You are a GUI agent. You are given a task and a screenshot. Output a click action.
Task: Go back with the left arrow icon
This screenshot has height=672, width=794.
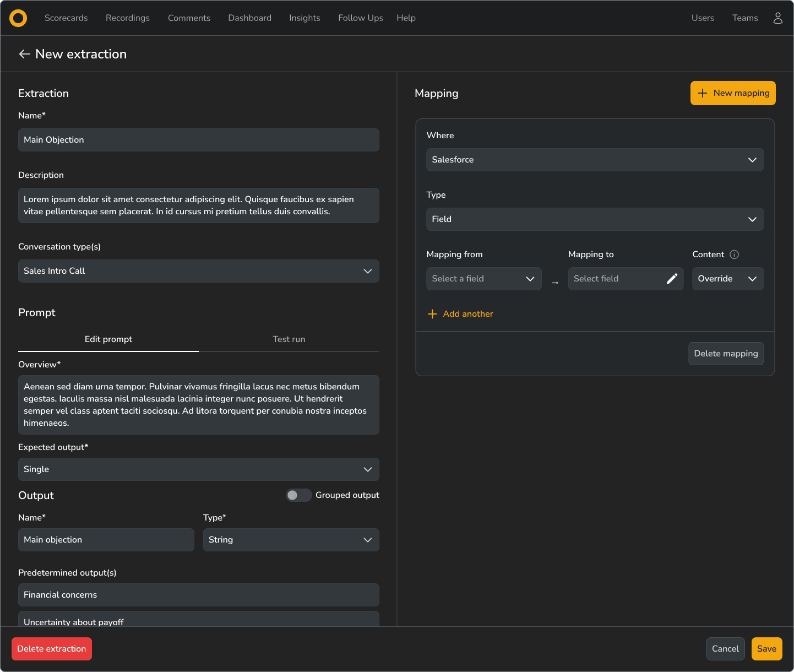click(x=24, y=54)
